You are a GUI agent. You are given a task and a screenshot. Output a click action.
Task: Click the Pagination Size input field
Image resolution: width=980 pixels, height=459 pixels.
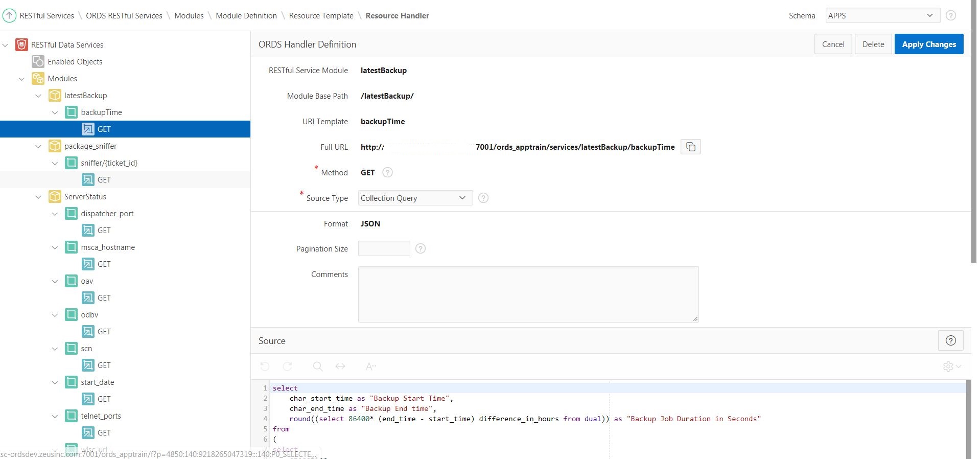coord(384,249)
